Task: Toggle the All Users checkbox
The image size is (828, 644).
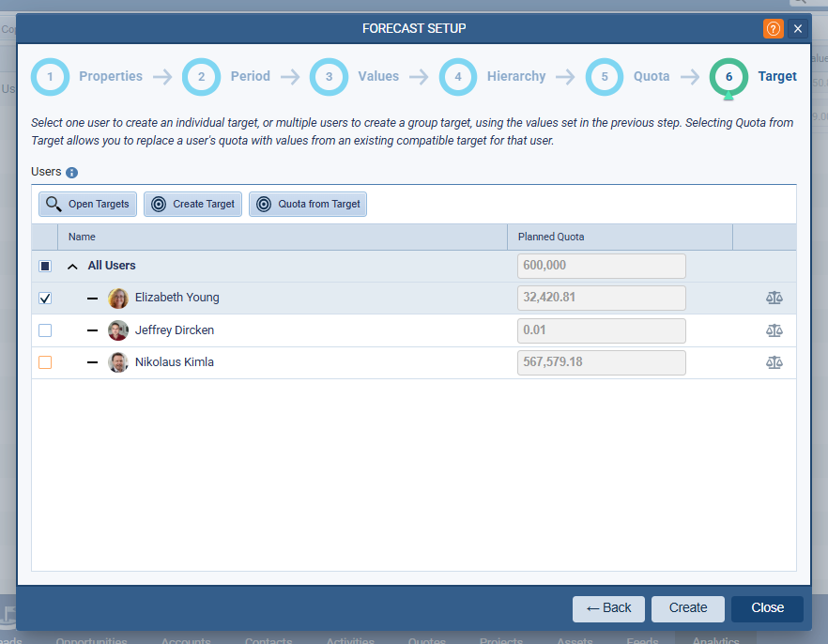Action: pos(45,267)
